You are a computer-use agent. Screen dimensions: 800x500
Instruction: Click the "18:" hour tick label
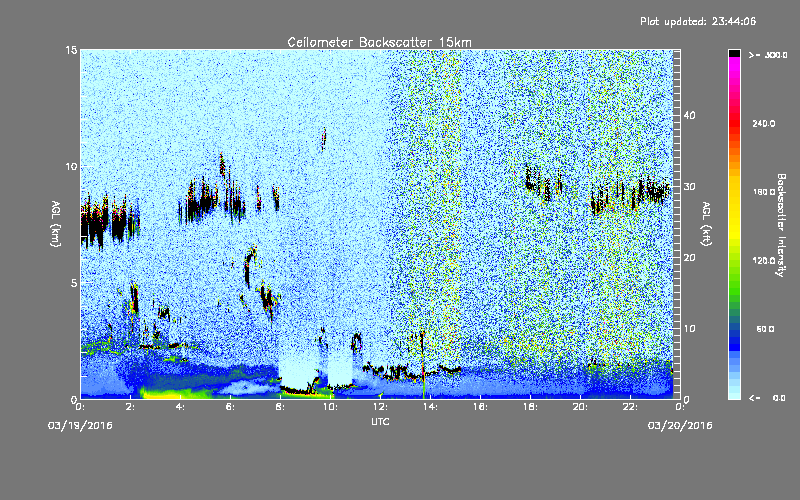(x=531, y=407)
